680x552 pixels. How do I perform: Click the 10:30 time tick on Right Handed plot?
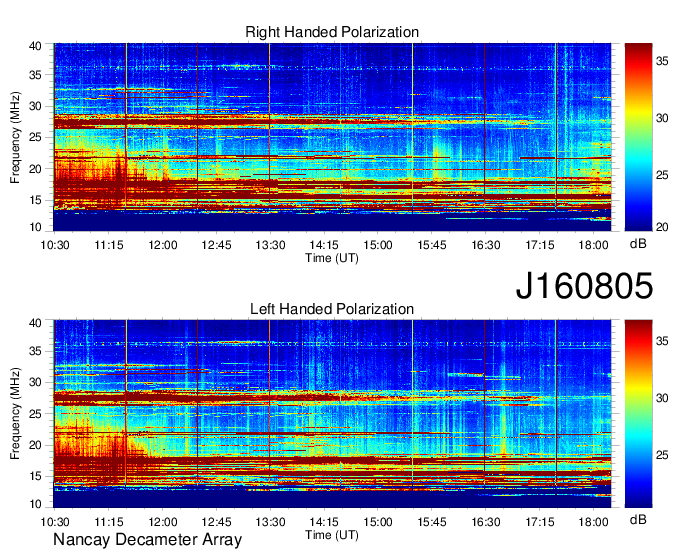(55, 245)
